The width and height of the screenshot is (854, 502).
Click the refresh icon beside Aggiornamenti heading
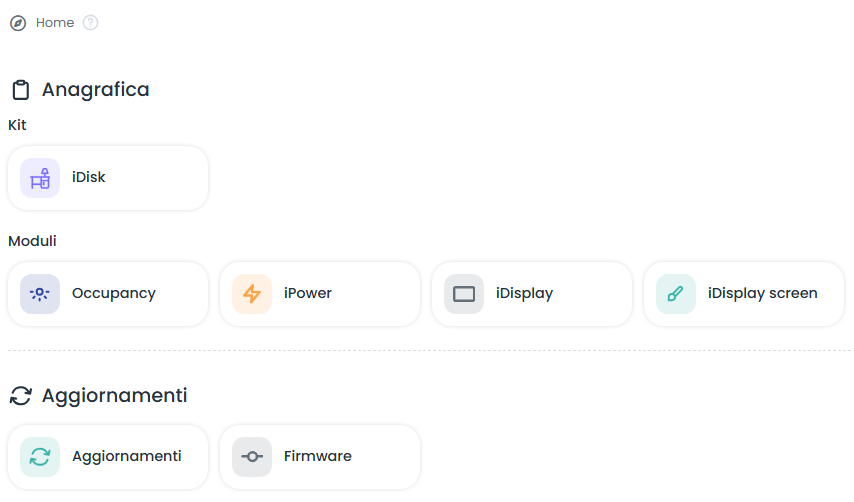(20, 396)
